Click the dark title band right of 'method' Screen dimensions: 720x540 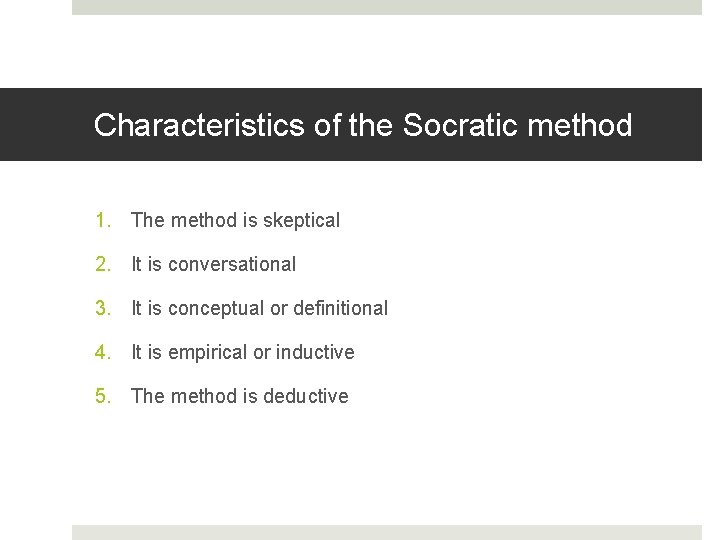[668, 125]
